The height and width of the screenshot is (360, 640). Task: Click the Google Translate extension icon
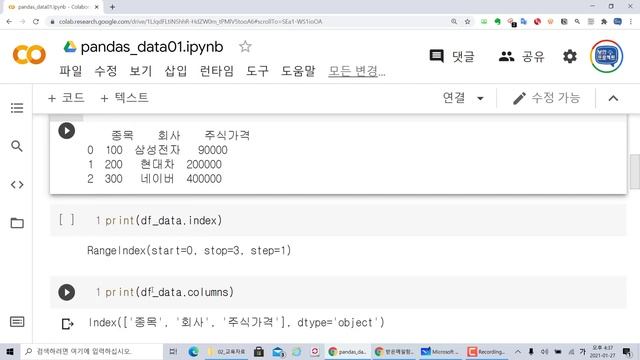pos(524,22)
